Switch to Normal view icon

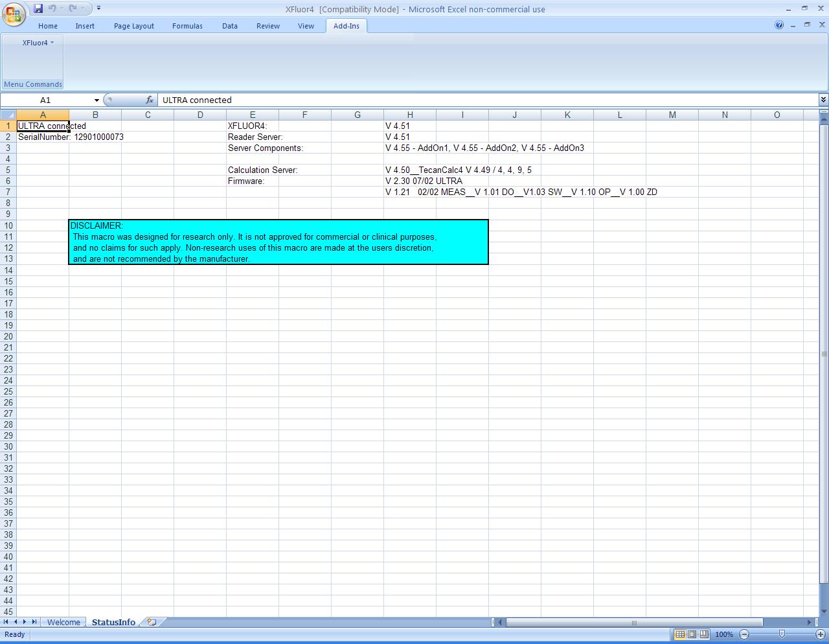tap(680, 634)
